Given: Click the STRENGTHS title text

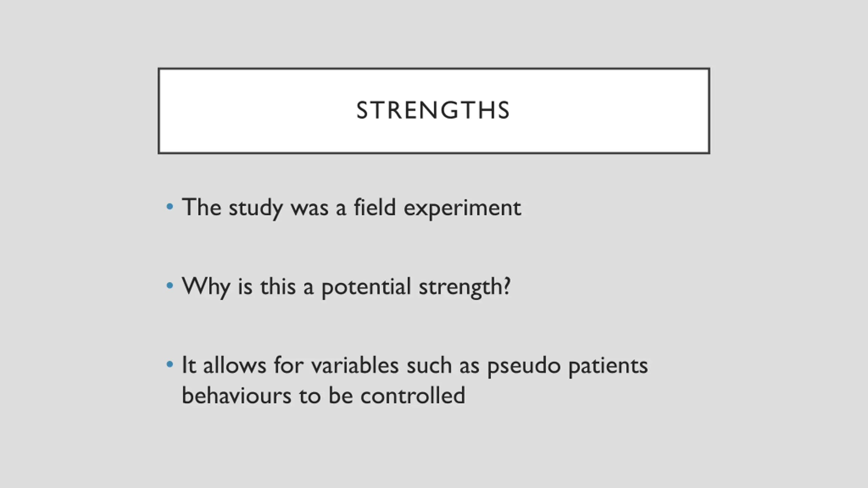Looking at the screenshot, I should [x=433, y=110].
